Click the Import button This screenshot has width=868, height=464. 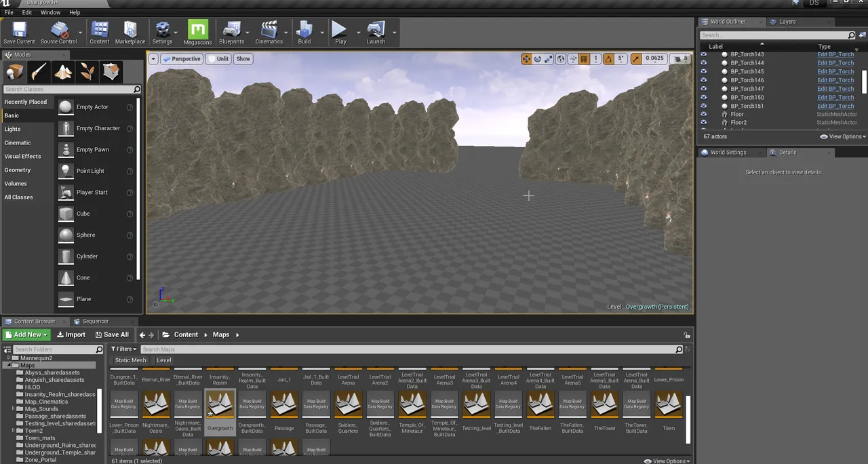coord(71,334)
